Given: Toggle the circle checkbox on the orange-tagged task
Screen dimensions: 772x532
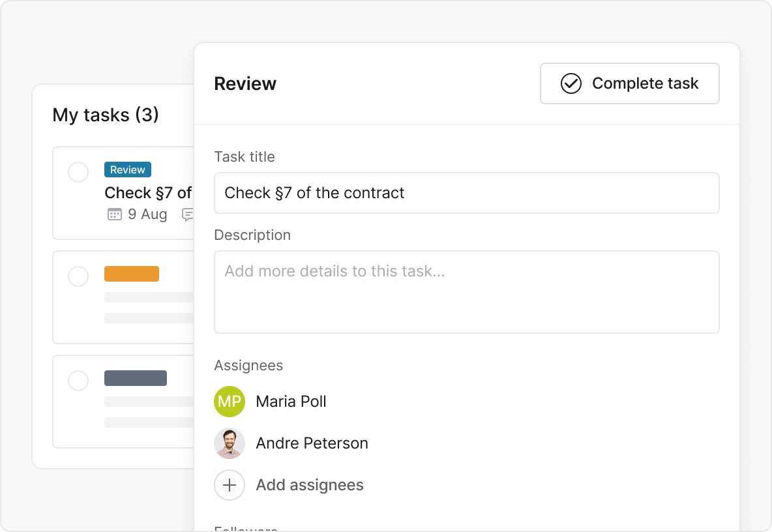Looking at the screenshot, I should click(78, 276).
